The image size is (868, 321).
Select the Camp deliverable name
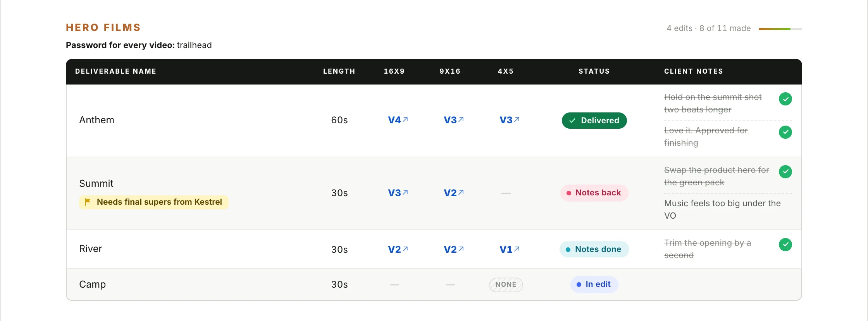point(93,285)
